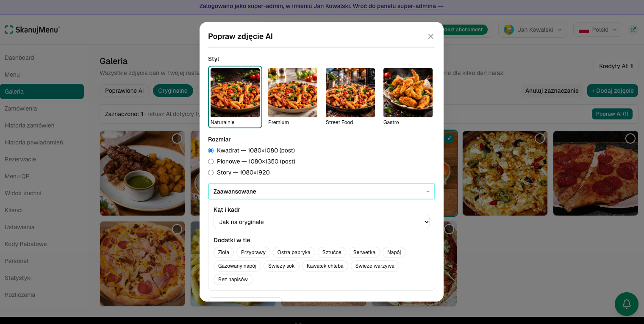Viewport: 644px width, 324px height.
Task: Select the pepperoni pizza slices photo checkbox
Action: click(630, 138)
